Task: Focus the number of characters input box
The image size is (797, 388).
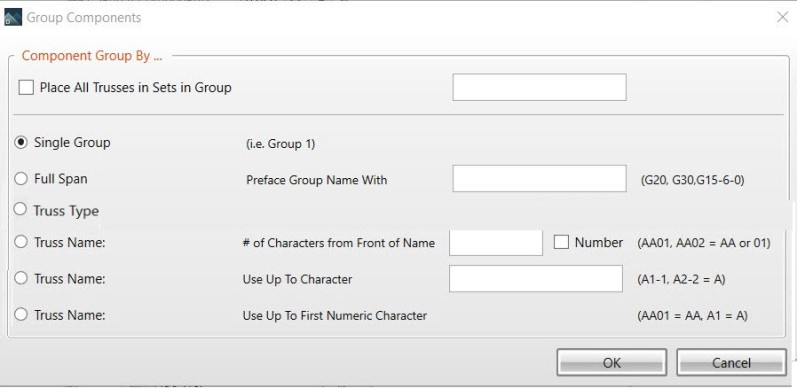Action: click(496, 243)
